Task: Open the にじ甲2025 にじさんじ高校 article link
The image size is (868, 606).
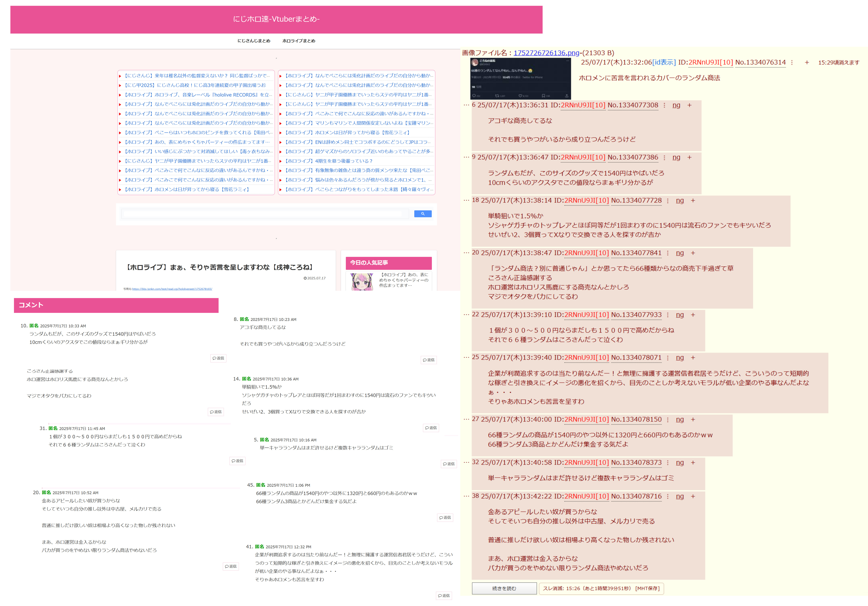Action: pyautogui.click(x=195, y=85)
